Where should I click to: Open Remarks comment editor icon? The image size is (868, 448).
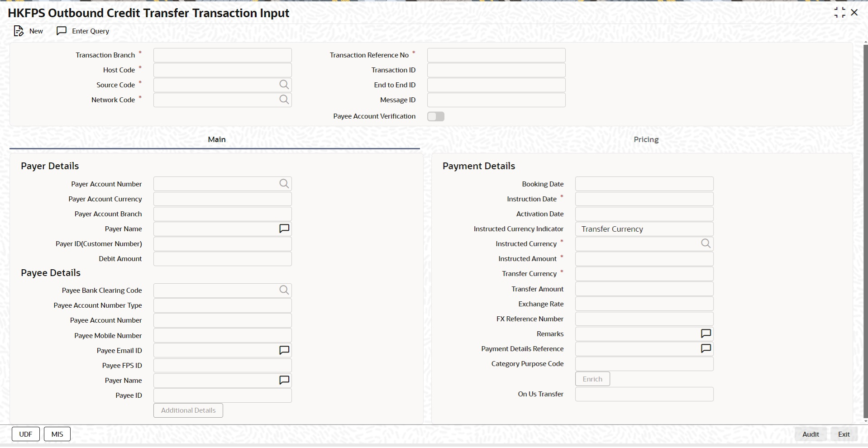(706, 334)
